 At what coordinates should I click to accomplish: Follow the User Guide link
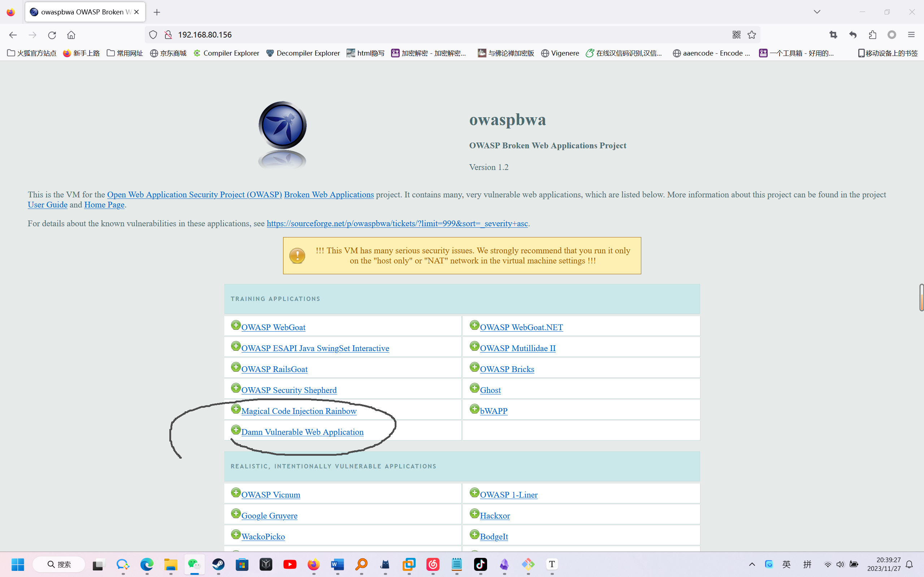tap(47, 205)
